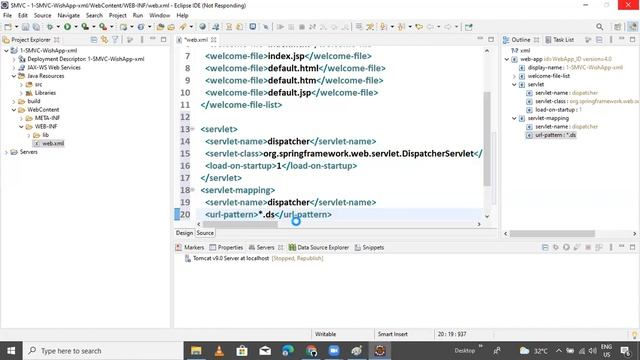Open New wizard dropdown arrow
The image size is (640, 360).
[x=16, y=27]
